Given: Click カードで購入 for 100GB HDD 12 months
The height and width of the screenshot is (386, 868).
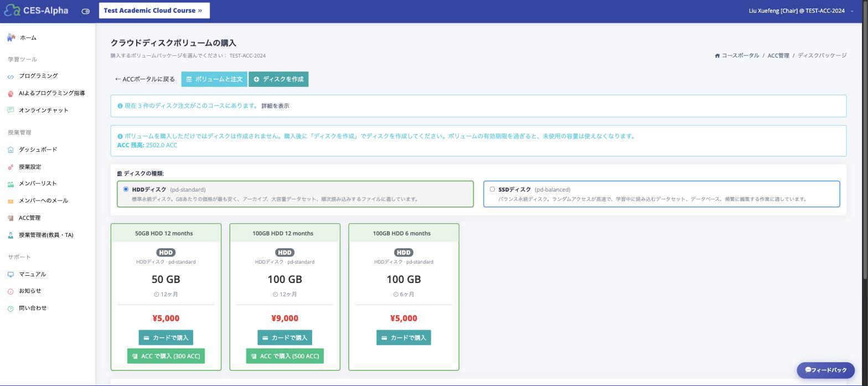Looking at the screenshot, I should [285, 337].
